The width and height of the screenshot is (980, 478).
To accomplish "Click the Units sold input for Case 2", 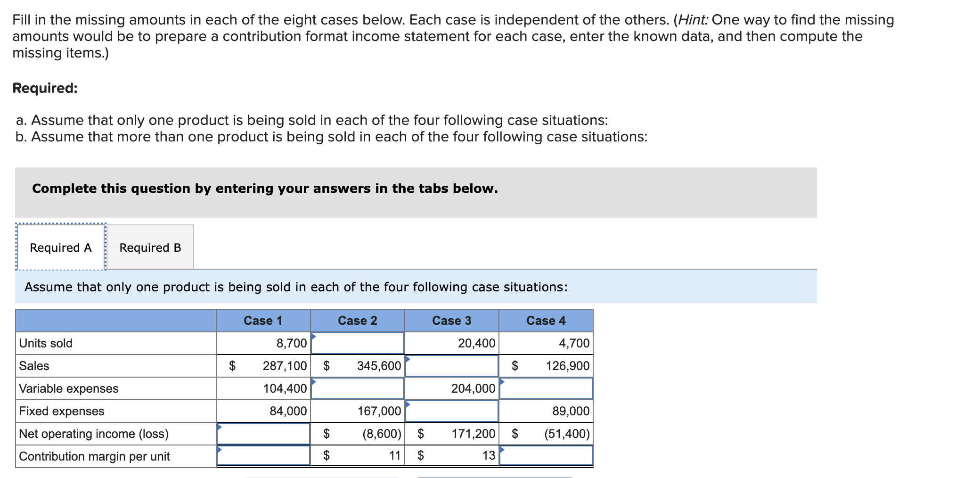I will pyautogui.click(x=357, y=343).
